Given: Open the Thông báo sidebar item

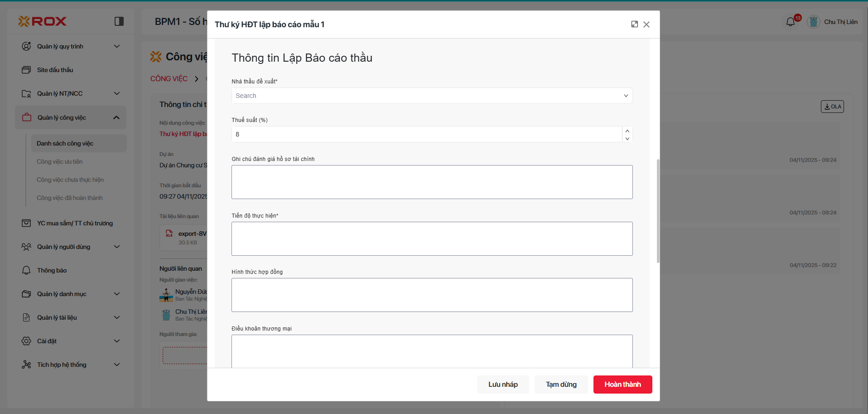Looking at the screenshot, I should point(52,270).
